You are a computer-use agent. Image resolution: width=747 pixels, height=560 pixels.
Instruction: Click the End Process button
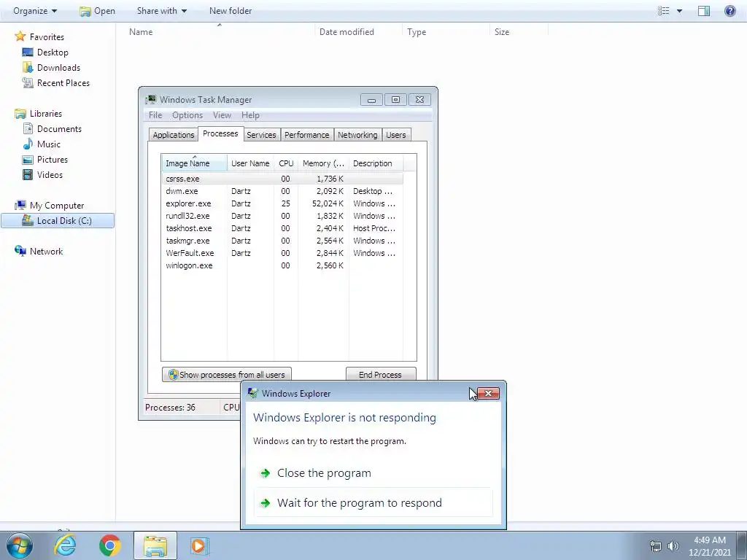click(381, 374)
